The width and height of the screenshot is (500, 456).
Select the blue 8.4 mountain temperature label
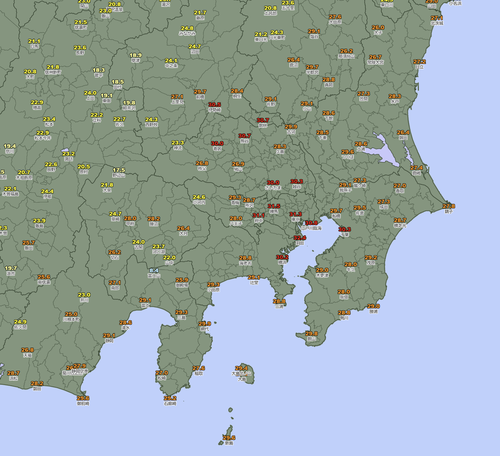[154, 270]
